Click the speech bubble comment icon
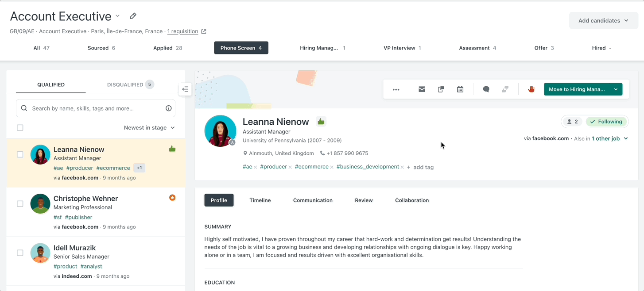Viewport: 644px width, 291px height. (x=486, y=89)
